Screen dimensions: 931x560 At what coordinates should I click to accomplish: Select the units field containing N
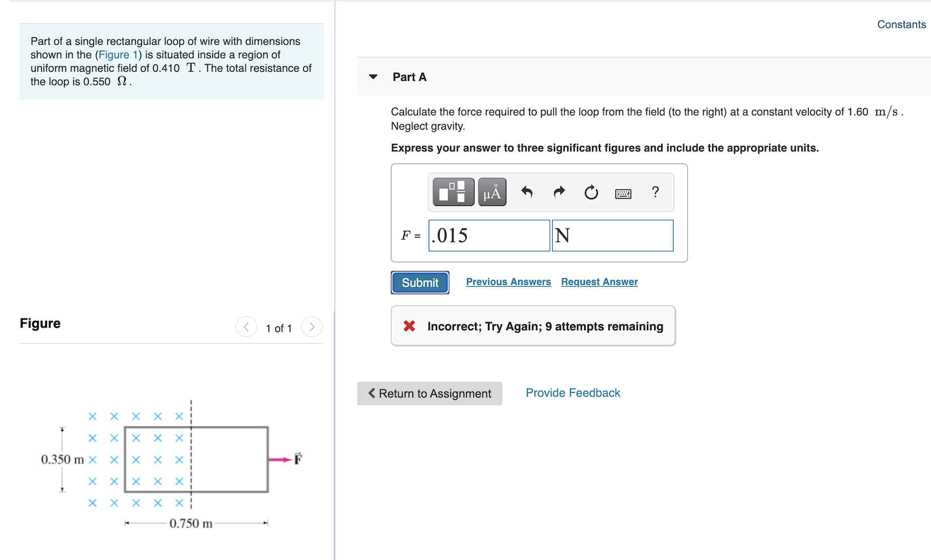point(612,235)
